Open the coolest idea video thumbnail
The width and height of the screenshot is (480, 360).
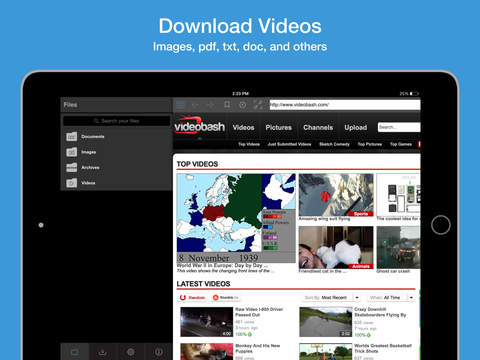pos(398,194)
